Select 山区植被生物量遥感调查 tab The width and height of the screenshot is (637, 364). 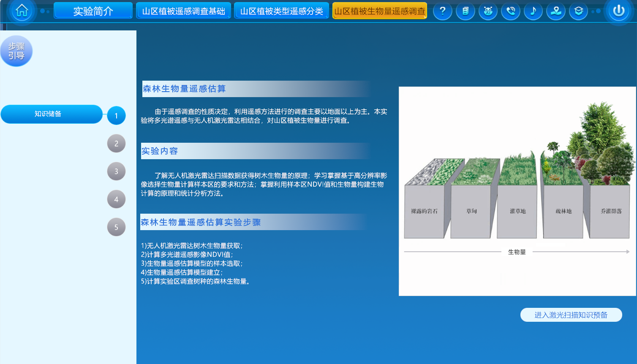(x=379, y=11)
